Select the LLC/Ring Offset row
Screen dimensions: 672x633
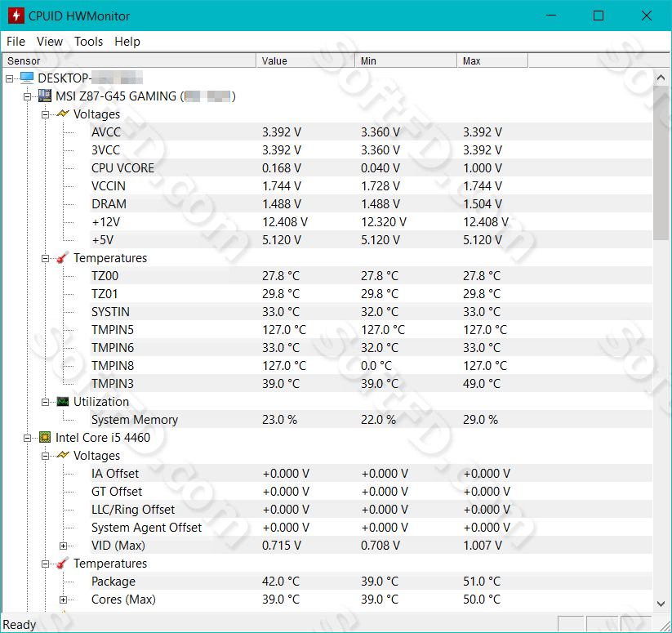372,510
